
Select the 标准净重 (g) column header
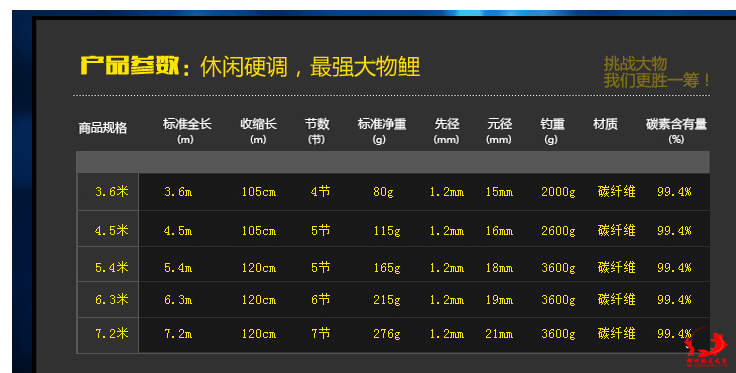[382, 131]
